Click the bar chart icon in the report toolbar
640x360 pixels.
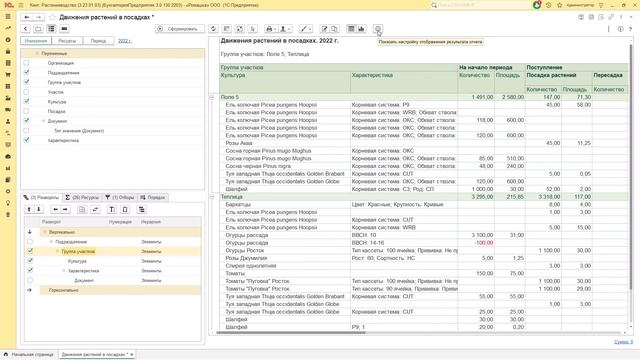tap(361, 29)
